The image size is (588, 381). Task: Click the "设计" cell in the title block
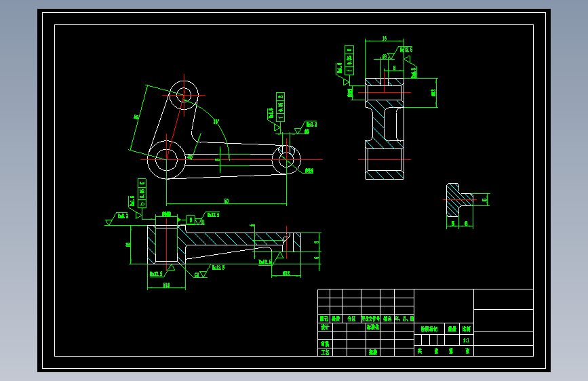[325, 327]
